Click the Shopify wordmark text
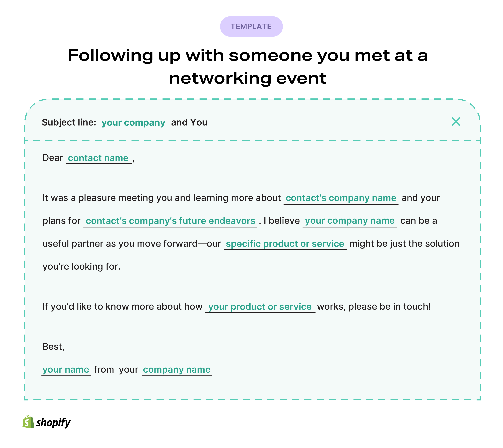Viewport: 503px width, 448px height. pos(53,423)
